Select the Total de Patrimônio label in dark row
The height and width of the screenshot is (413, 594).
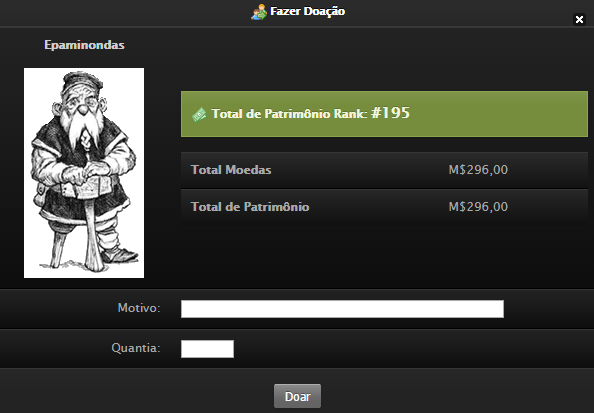(x=250, y=207)
